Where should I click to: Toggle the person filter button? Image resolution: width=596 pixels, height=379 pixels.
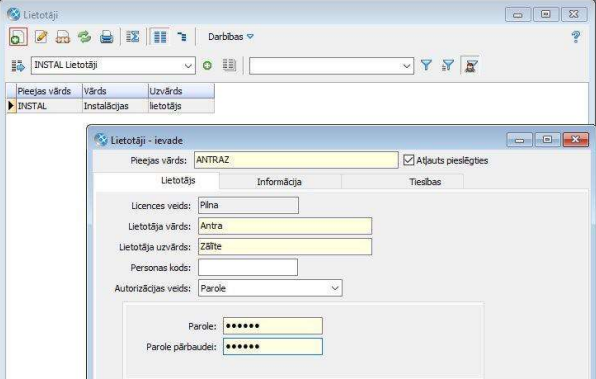coord(470,65)
